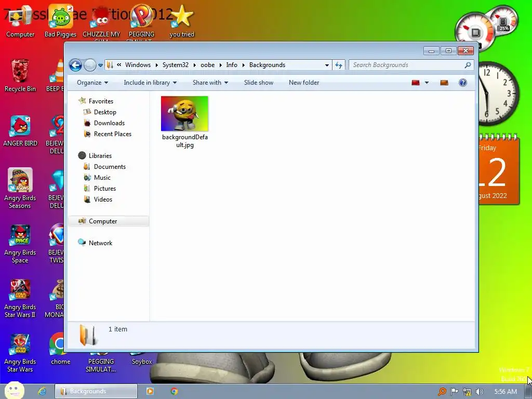This screenshot has height=399, width=532.
Task: Select Angry Birds Space desktop icon
Action: click(20, 244)
